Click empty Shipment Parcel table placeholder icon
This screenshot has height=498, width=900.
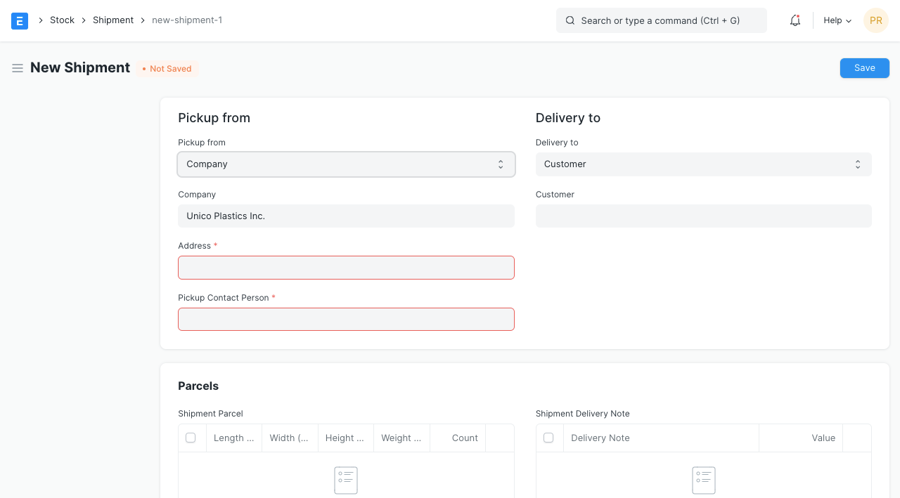coord(346,480)
